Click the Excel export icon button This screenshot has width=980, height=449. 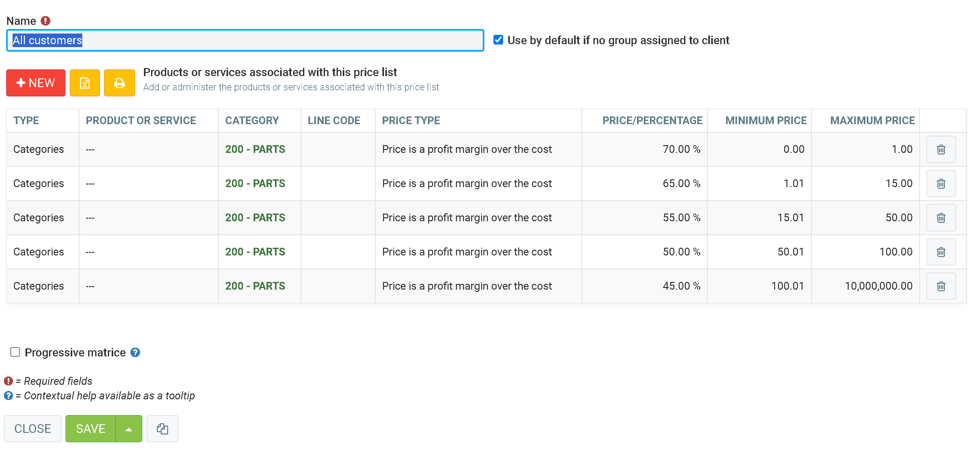pyautogui.click(x=85, y=83)
